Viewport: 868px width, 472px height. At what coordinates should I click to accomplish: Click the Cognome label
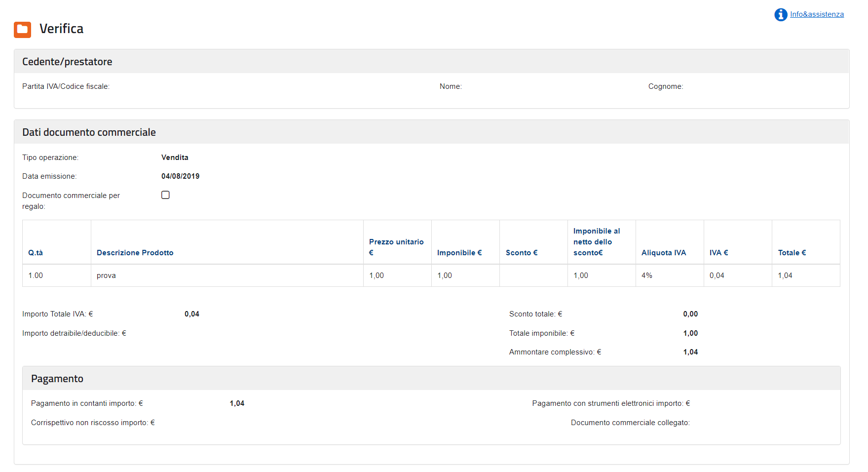point(666,86)
